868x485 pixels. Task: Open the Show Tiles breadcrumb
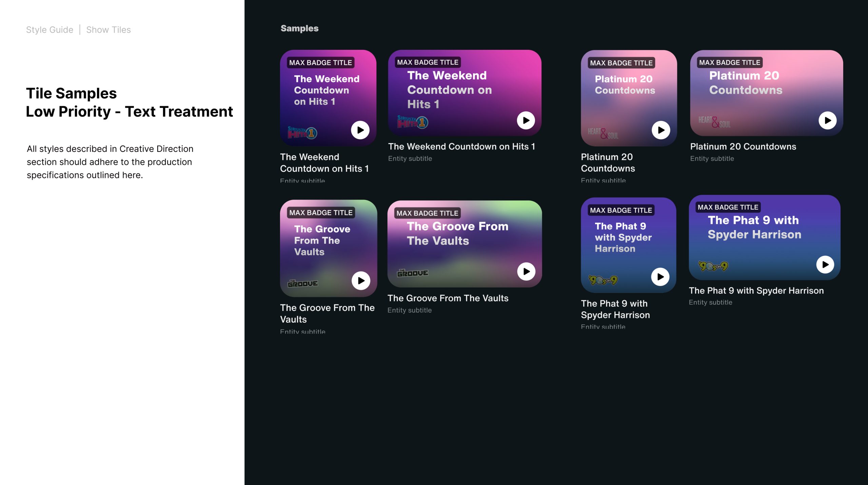point(108,30)
